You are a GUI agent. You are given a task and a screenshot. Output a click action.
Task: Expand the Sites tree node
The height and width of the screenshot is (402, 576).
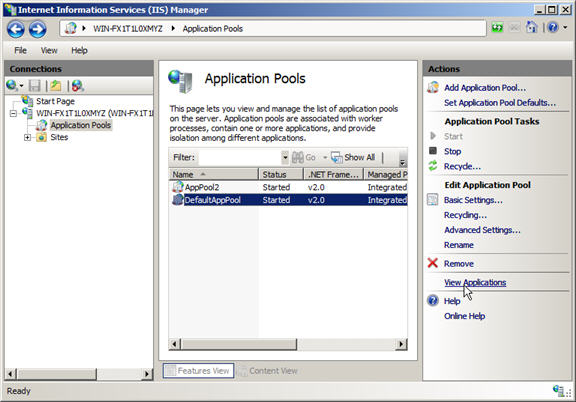click(x=27, y=137)
